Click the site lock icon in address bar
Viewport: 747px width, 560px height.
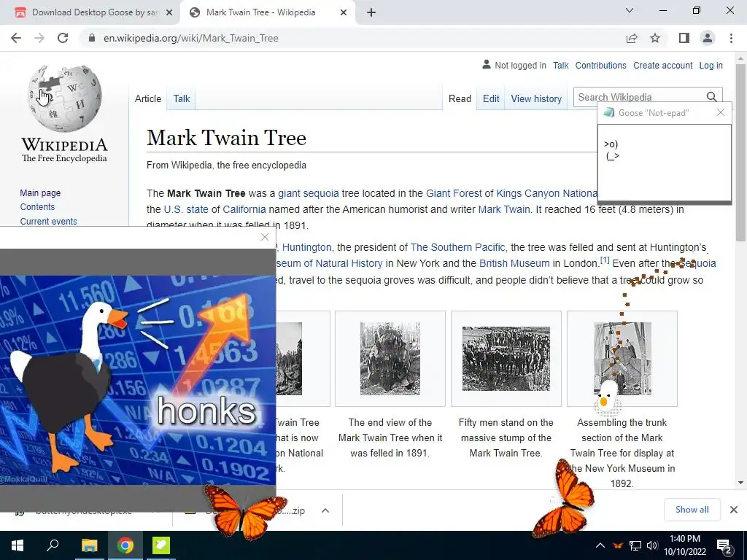click(x=92, y=38)
